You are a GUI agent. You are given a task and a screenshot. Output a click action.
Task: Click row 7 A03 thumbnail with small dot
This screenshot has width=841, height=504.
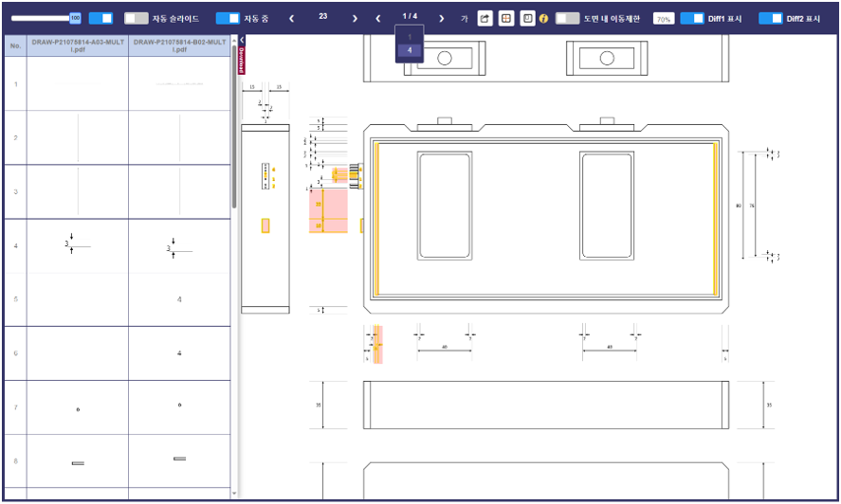[78, 407]
